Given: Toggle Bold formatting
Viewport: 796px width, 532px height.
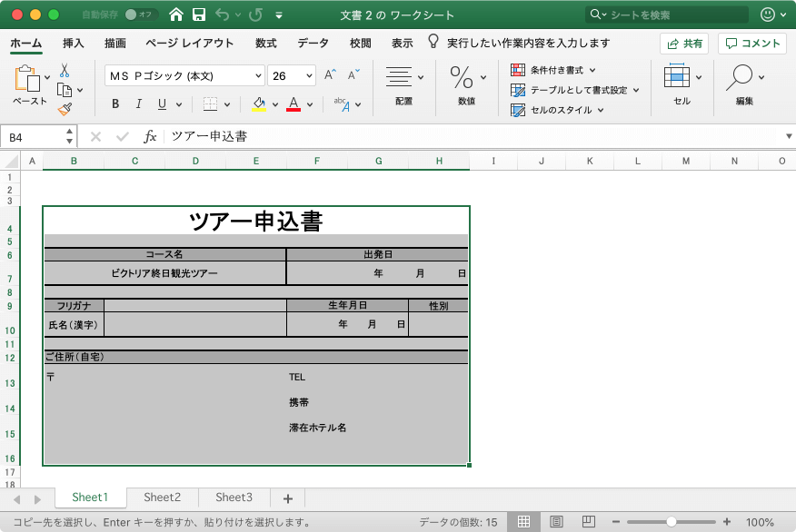Looking at the screenshot, I should (115, 103).
